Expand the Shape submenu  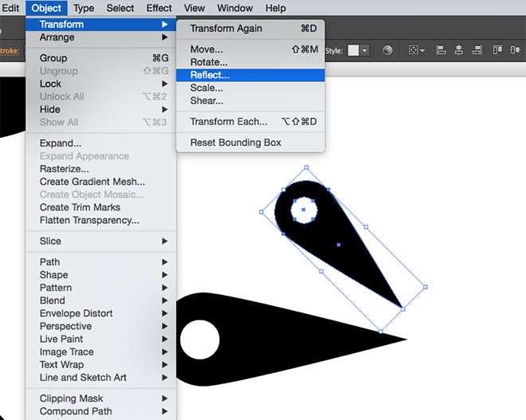101,275
